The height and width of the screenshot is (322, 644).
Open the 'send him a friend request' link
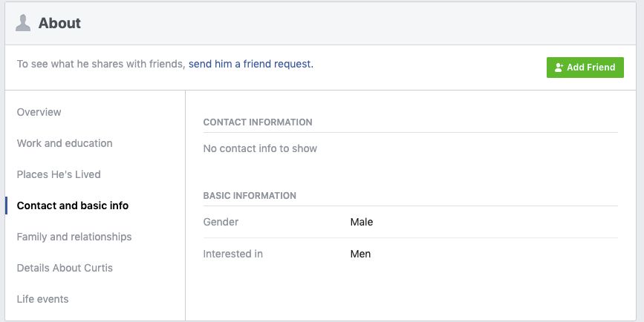(x=250, y=64)
